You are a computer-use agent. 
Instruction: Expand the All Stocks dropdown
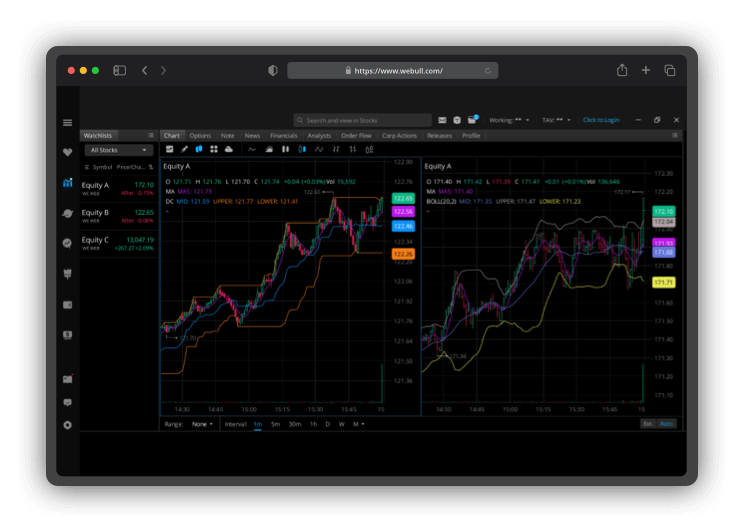coord(117,150)
